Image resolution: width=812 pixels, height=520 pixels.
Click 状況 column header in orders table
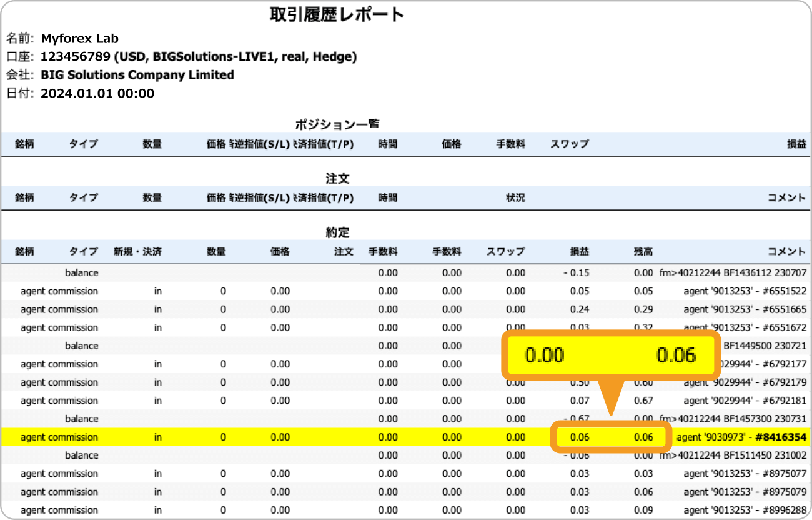pos(515,197)
